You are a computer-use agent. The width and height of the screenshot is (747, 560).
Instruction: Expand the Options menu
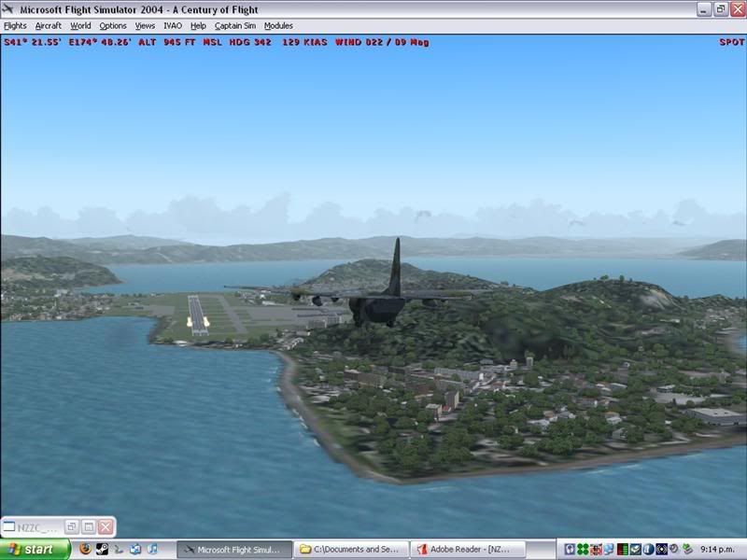pyautogui.click(x=113, y=26)
